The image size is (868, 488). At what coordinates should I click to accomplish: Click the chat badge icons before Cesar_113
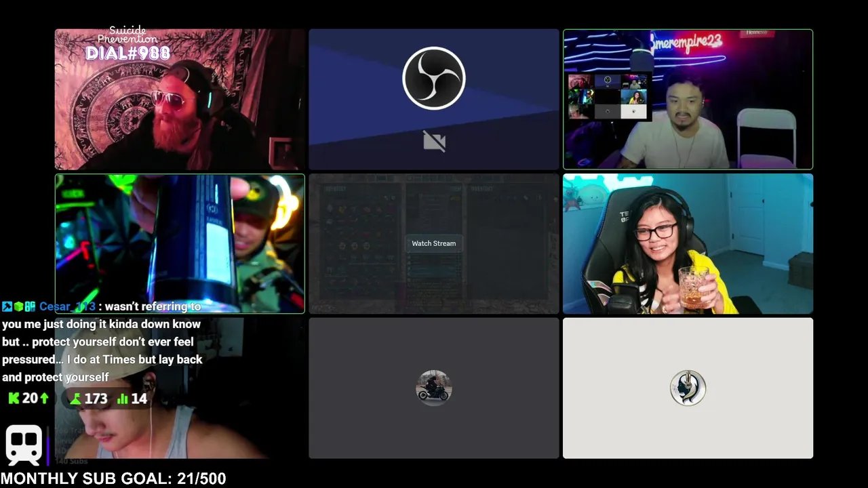coord(18,306)
